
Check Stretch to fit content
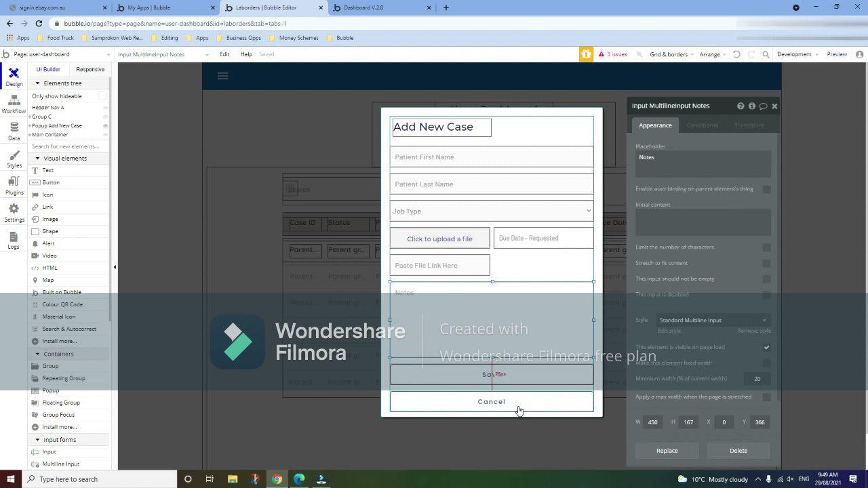pos(766,263)
